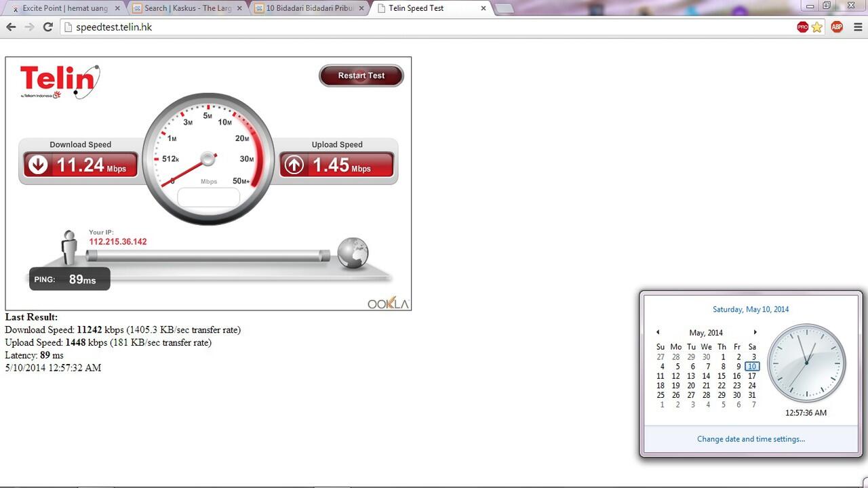
Task: Focus the address bar showing speedtest.telin.hk
Action: pyautogui.click(x=427, y=27)
